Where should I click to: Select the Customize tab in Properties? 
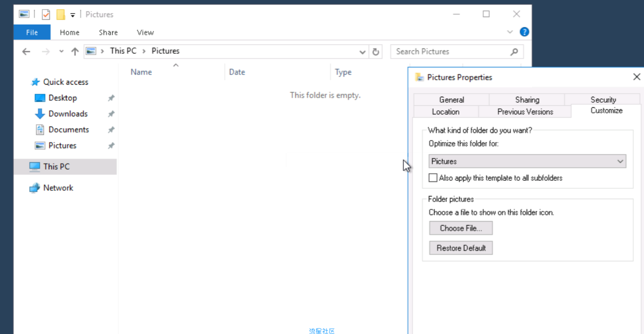tap(606, 111)
